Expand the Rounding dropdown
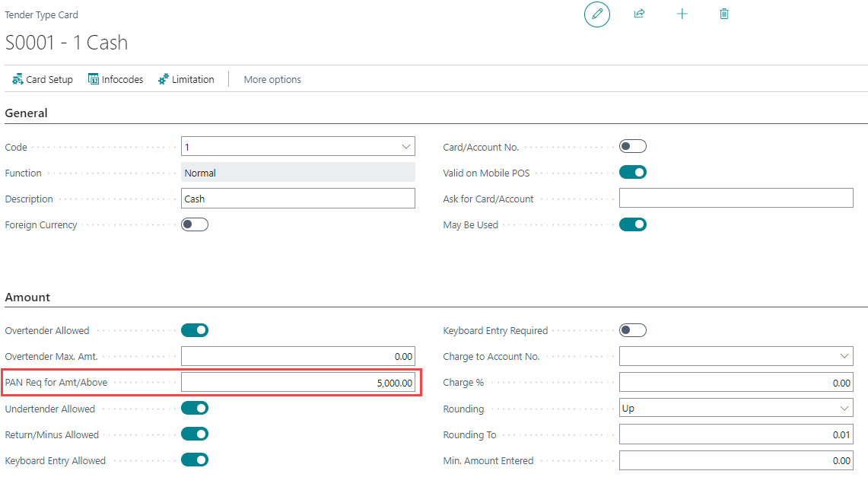The height and width of the screenshot is (490, 868). point(844,409)
